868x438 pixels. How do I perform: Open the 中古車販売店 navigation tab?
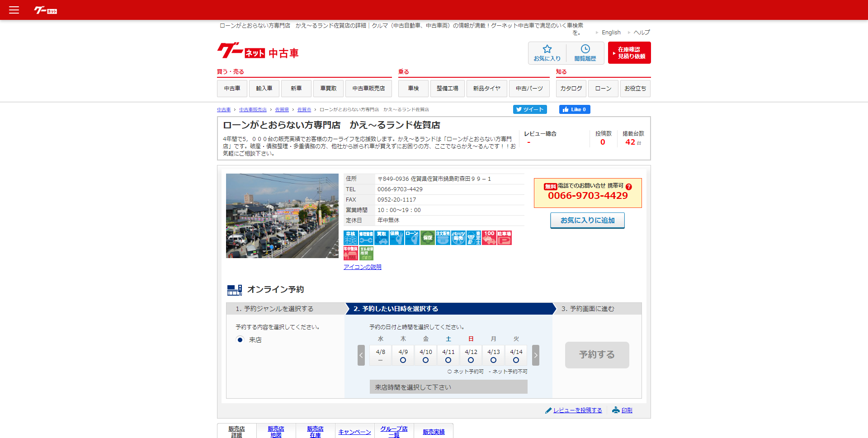coord(368,89)
